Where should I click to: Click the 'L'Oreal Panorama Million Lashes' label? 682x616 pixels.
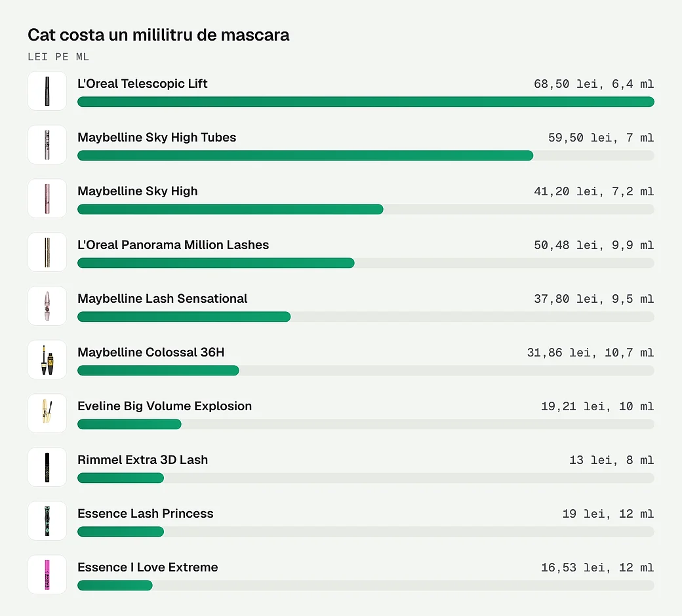pyautogui.click(x=173, y=244)
